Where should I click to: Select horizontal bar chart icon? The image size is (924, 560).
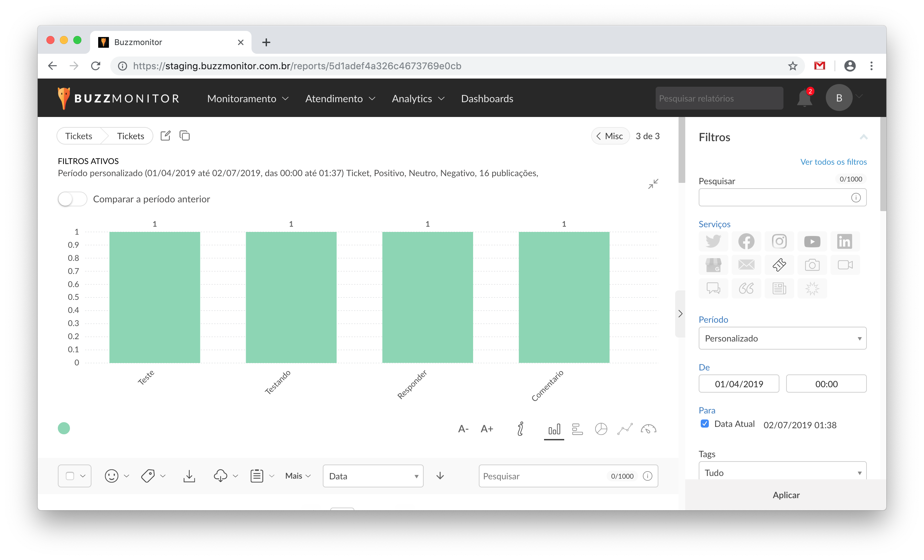pos(578,429)
